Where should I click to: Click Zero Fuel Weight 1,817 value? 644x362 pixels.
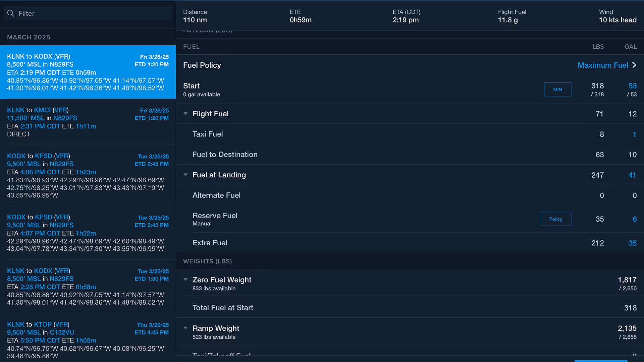click(627, 280)
